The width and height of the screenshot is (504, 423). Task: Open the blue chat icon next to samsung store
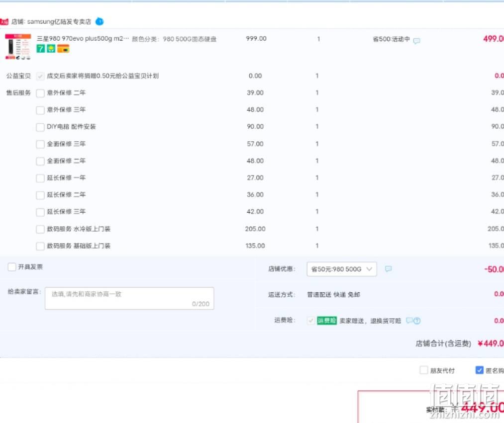point(100,21)
